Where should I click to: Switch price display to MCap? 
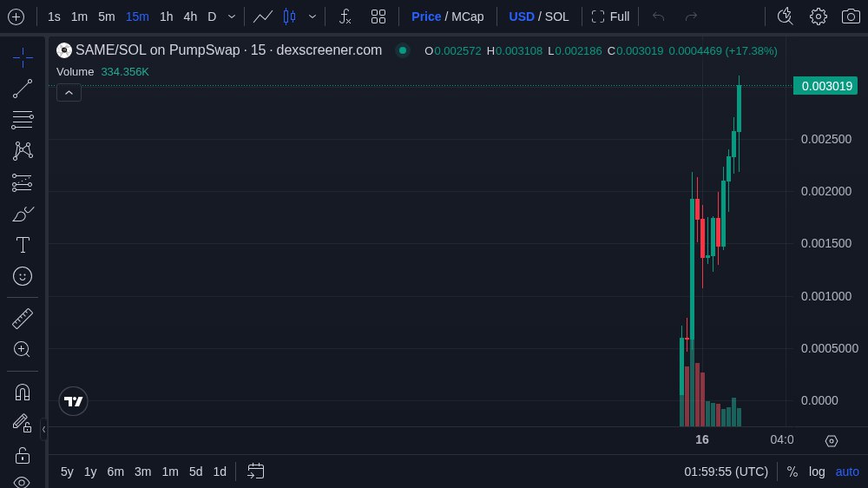click(468, 16)
